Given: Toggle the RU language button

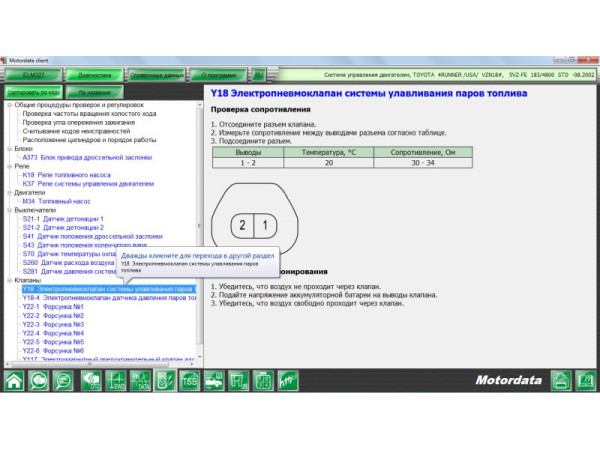Looking at the screenshot, I should click(x=258, y=74).
